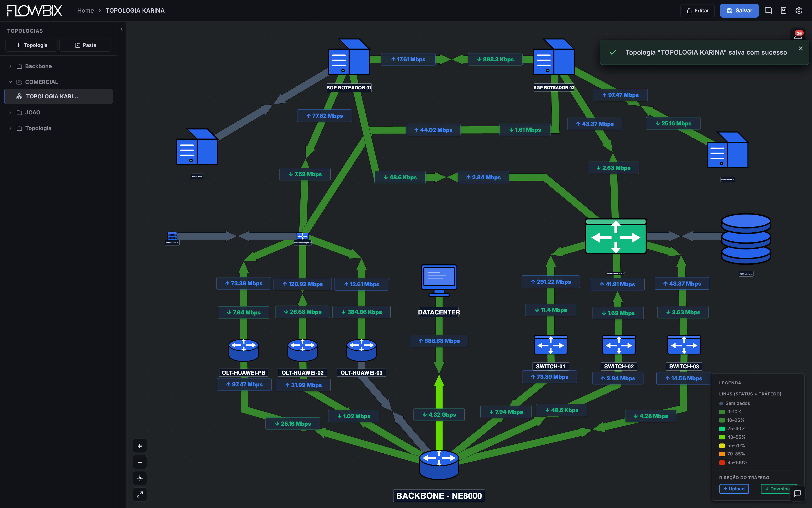The image size is (812, 508).
Task: Collapse the COMERCIAL folder
Action: pos(10,82)
